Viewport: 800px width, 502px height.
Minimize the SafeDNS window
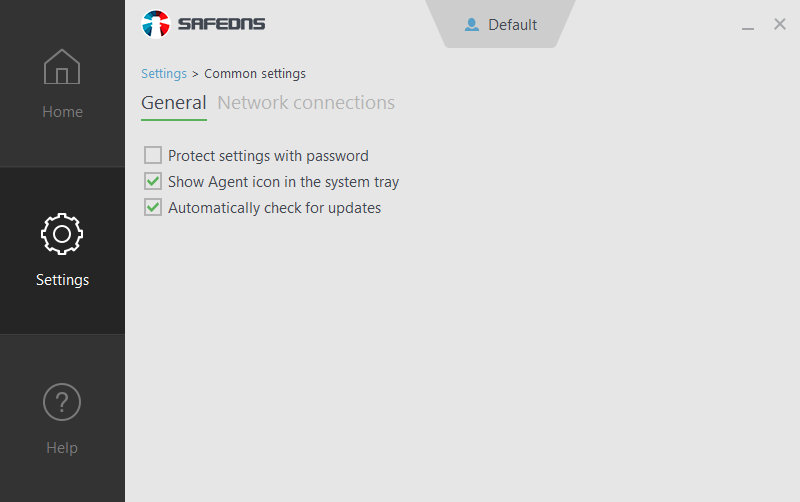748,26
